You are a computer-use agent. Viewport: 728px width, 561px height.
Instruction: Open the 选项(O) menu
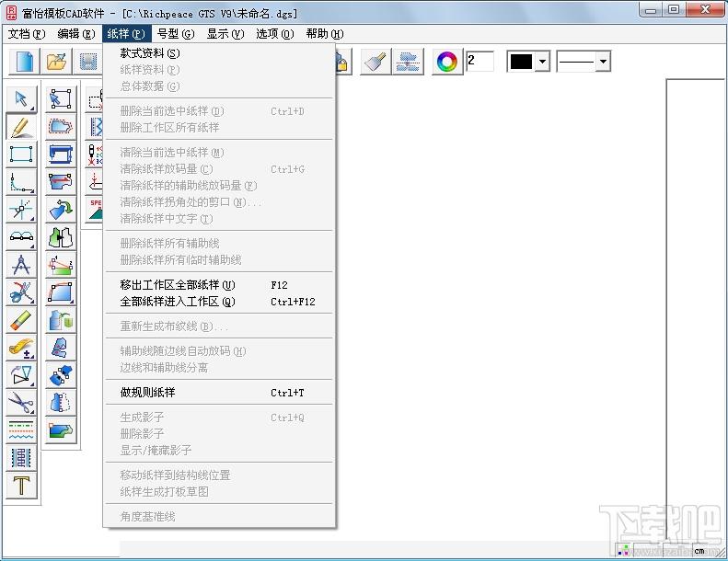(x=275, y=34)
